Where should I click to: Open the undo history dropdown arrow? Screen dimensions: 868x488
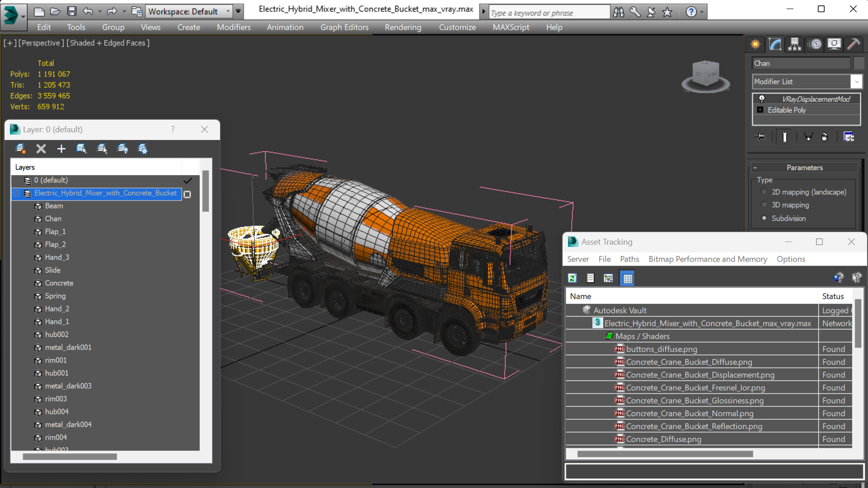[x=99, y=11]
